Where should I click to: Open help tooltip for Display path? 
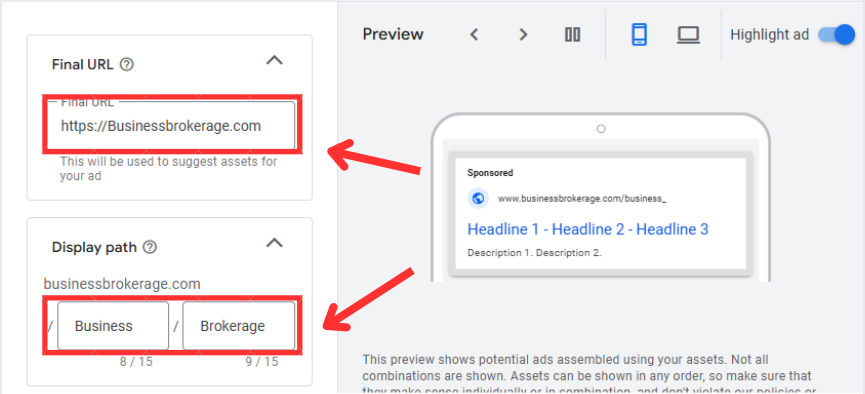tap(149, 247)
